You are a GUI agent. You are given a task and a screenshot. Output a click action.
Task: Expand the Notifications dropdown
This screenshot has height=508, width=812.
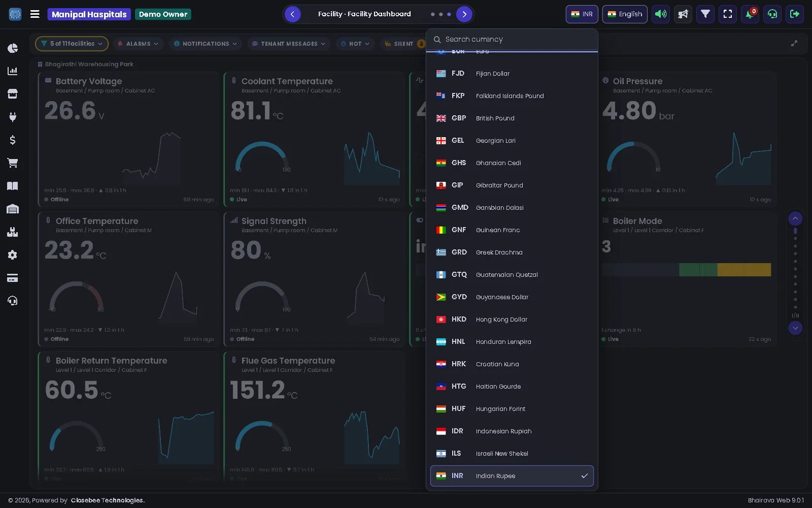coord(206,44)
